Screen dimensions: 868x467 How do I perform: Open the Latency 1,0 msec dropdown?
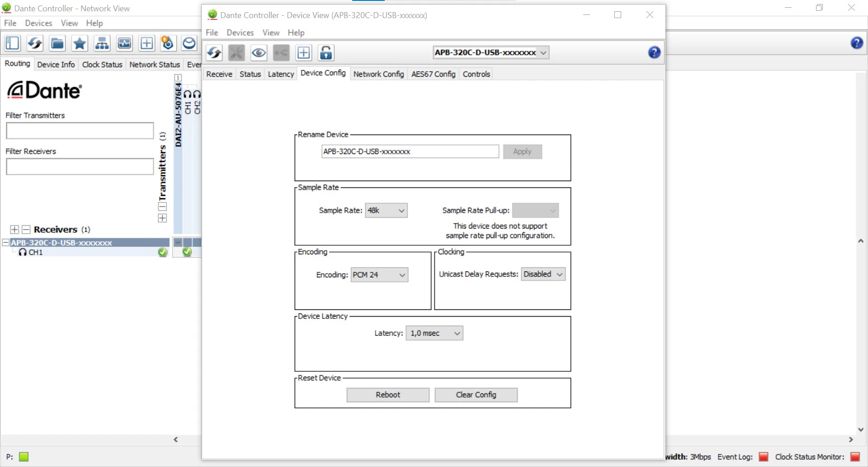[x=434, y=333]
